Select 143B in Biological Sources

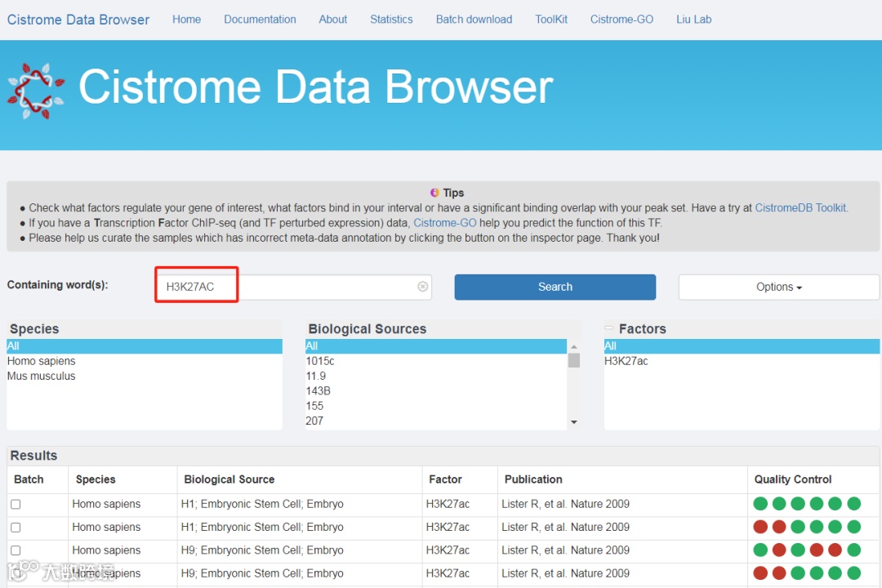[x=436, y=391]
